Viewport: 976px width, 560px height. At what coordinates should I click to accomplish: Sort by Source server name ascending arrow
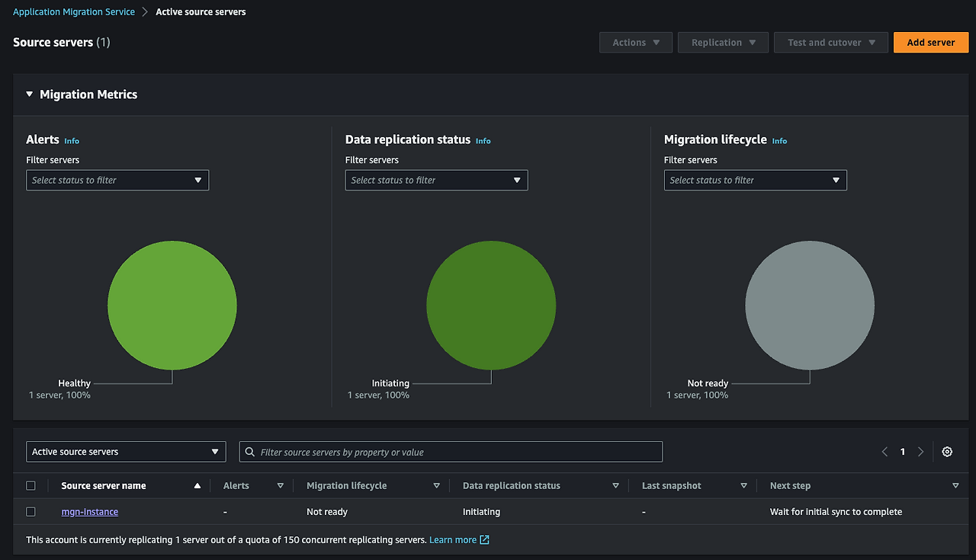click(x=197, y=485)
